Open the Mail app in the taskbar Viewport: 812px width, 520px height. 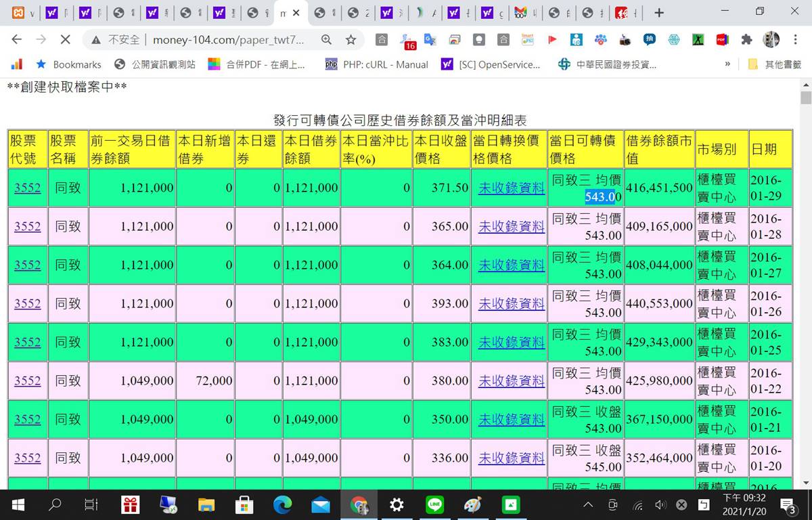320,504
